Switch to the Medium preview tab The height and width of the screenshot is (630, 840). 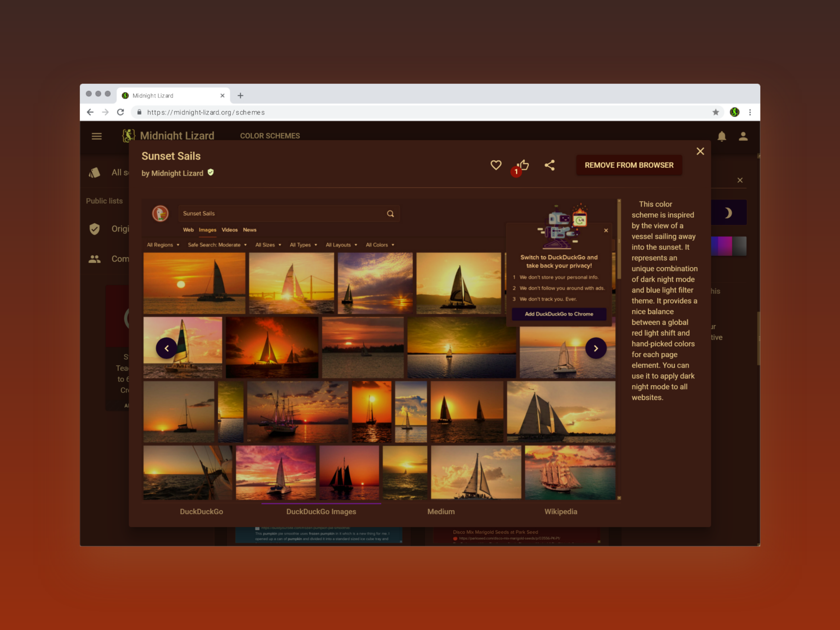[441, 512]
